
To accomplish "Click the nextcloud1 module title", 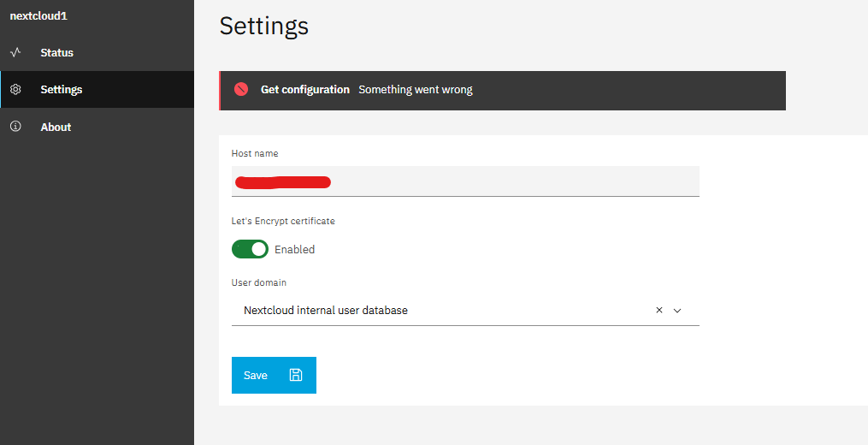I will pyautogui.click(x=38, y=16).
